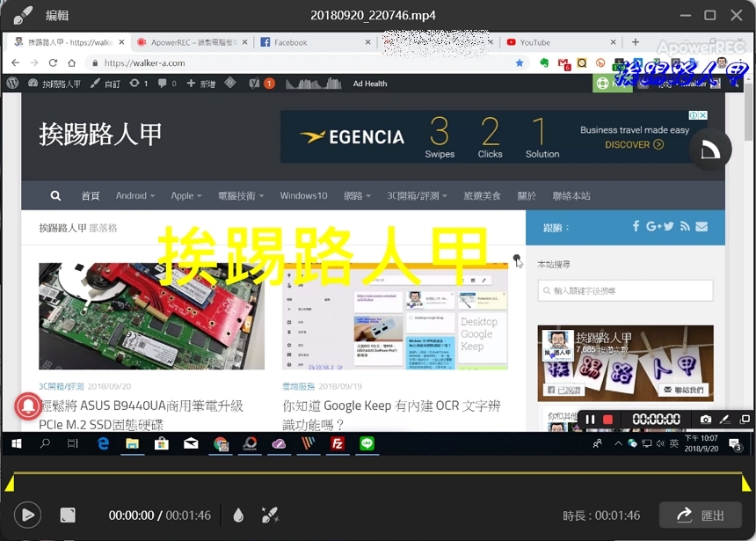
Task: Close the Egencia banner ad
Action: (703, 115)
